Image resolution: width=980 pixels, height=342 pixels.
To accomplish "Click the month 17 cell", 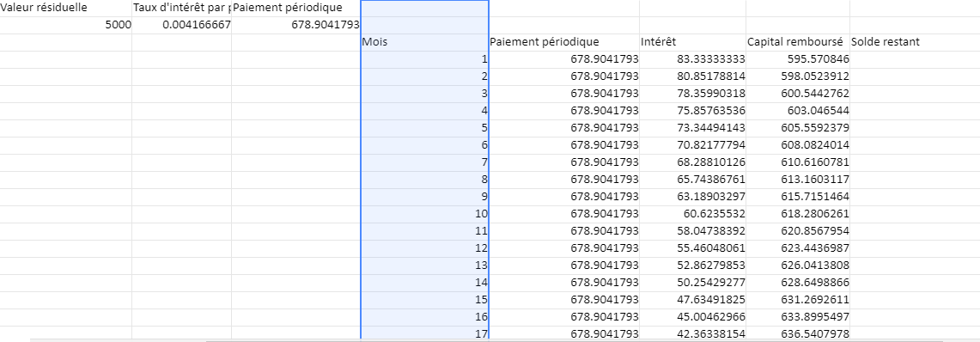I will click(x=424, y=334).
